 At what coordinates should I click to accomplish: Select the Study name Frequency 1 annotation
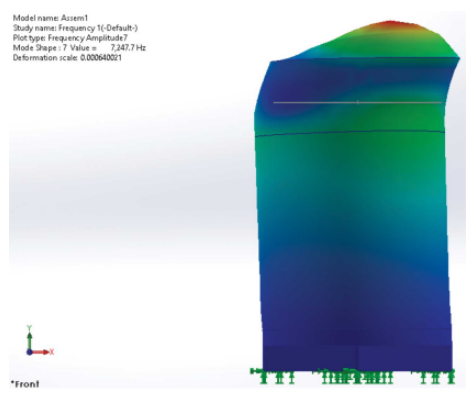(x=75, y=28)
